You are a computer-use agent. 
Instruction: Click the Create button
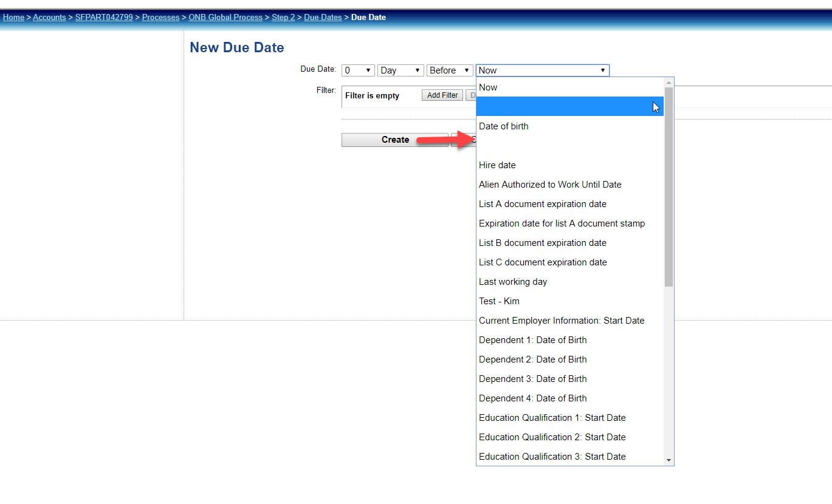[395, 140]
